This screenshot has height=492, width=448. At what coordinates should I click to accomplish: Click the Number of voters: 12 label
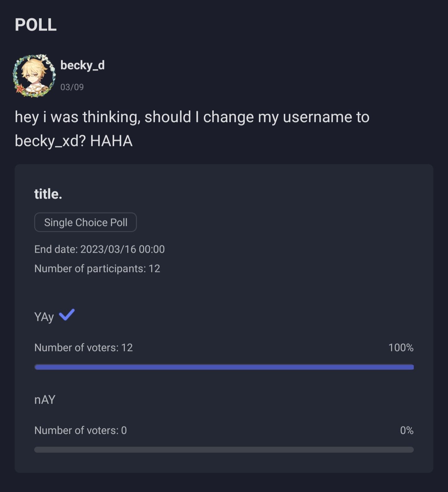click(83, 348)
